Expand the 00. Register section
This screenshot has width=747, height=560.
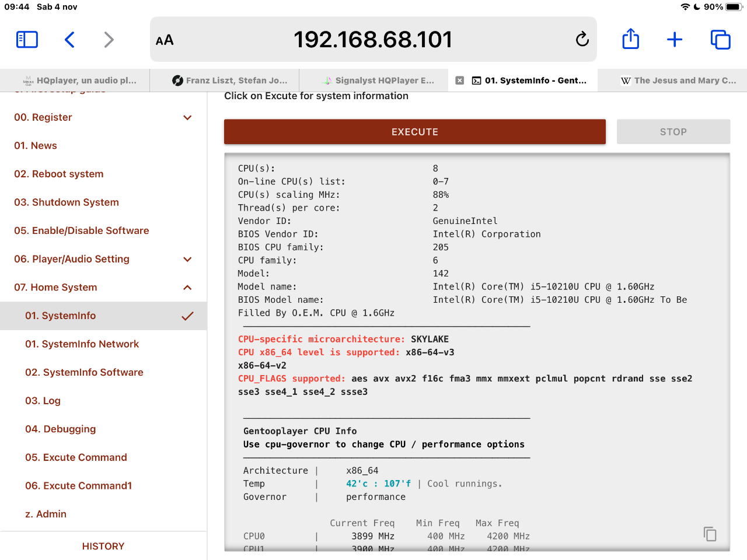point(187,117)
